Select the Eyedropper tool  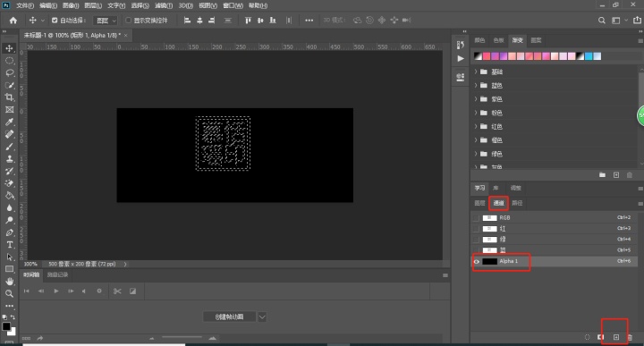pos(9,122)
